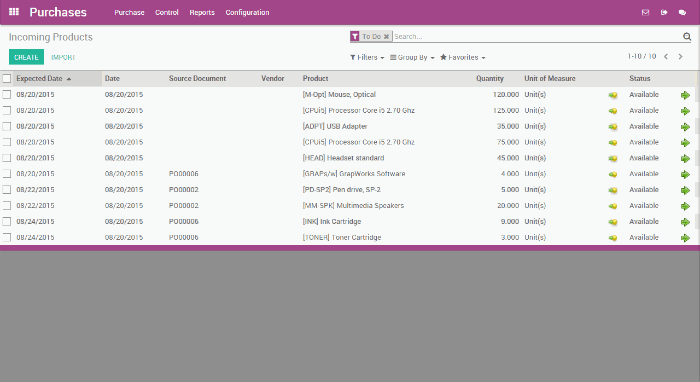The width and height of the screenshot is (700, 382).
Task: Sort by Product column header
Action: (x=315, y=79)
